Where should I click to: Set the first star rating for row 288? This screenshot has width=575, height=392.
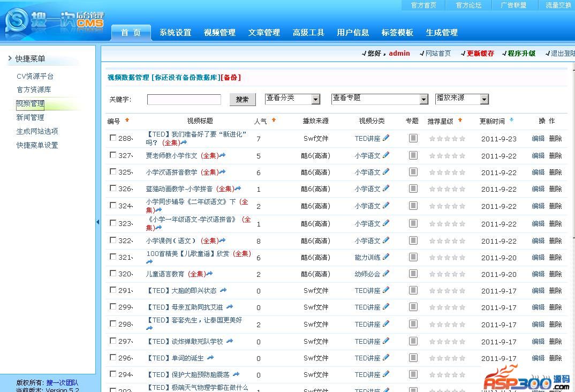coord(433,139)
